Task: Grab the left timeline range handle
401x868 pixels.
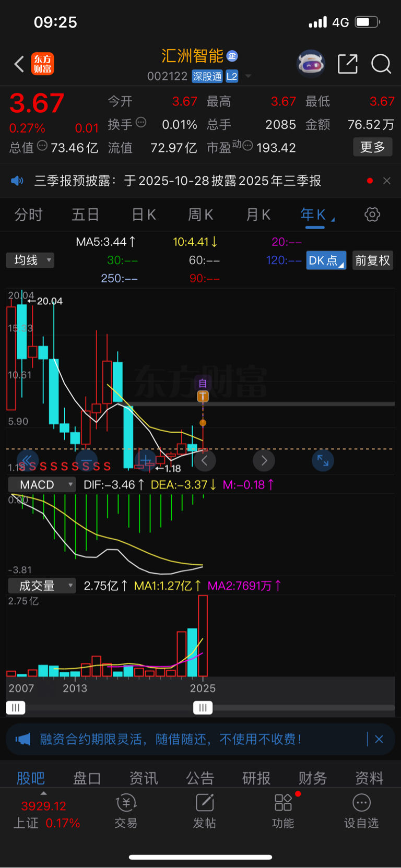Action: pyautogui.click(x=16, y=708)
